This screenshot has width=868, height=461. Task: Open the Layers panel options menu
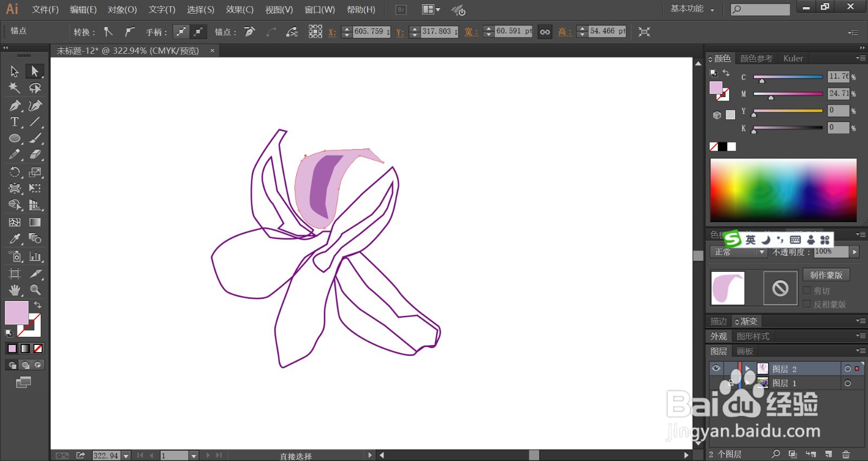[x=860, y=351]
